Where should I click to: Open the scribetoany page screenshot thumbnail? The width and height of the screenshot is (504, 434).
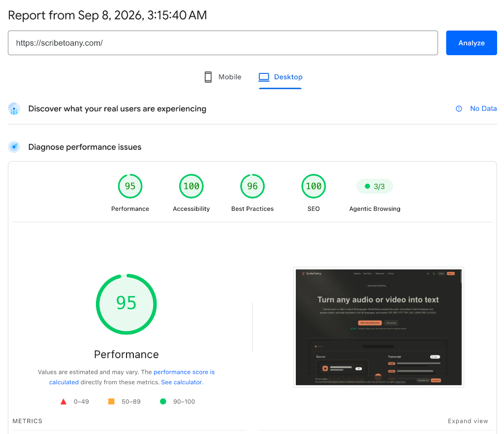pos(378,327)
